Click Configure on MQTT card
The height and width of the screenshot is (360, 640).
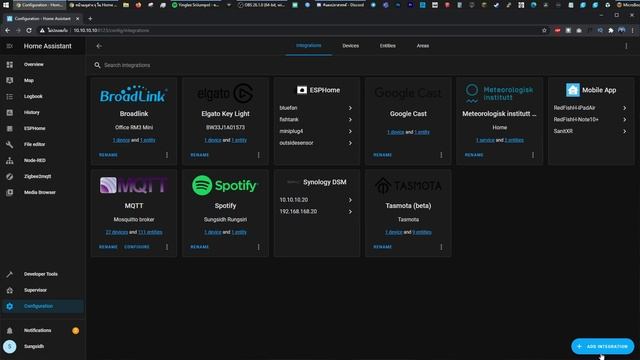click(137, 247)
